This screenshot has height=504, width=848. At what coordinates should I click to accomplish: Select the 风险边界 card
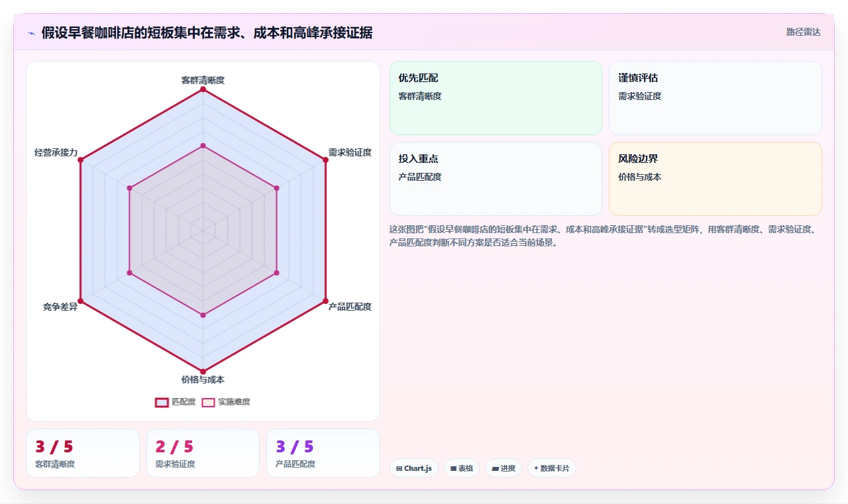[x=715, y=179]
